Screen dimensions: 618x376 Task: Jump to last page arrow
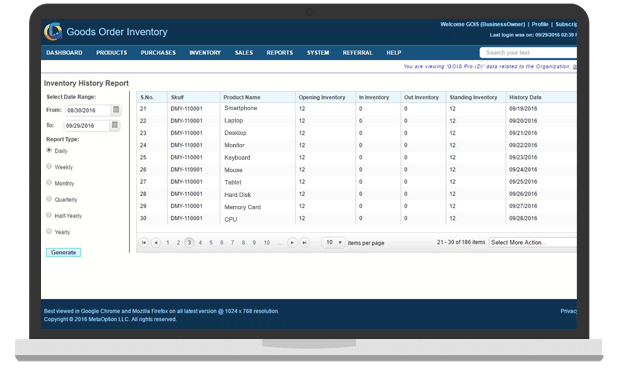(304, 242)
